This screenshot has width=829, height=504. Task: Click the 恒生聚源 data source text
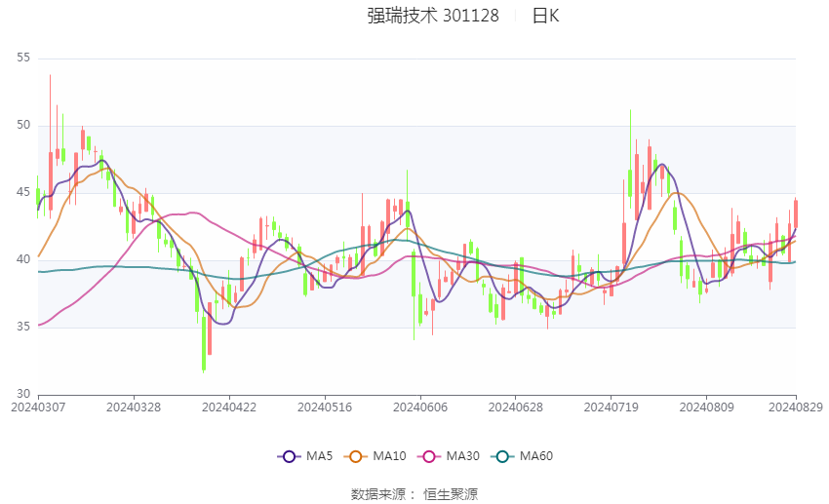pyautogui.click(x=451, y=494)
